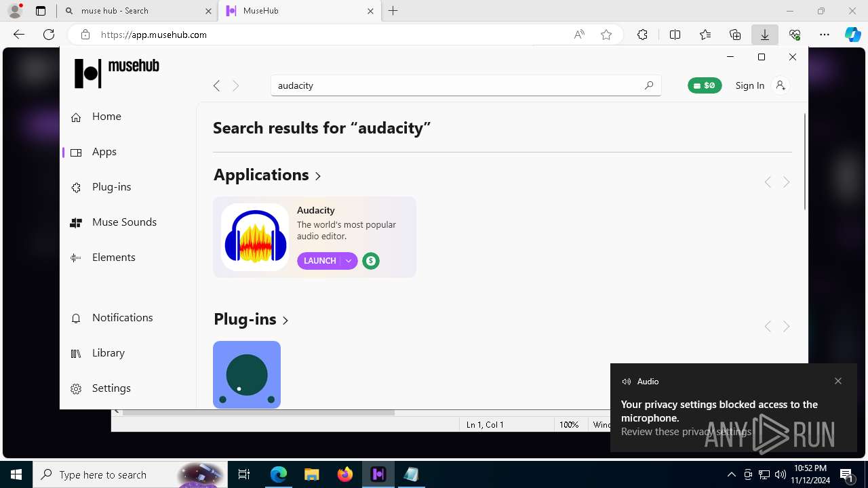This screenshot has width=868, height=488.
Task: Click the search magnifier icon
Action: pyautogui.click(x=649, y=85)
